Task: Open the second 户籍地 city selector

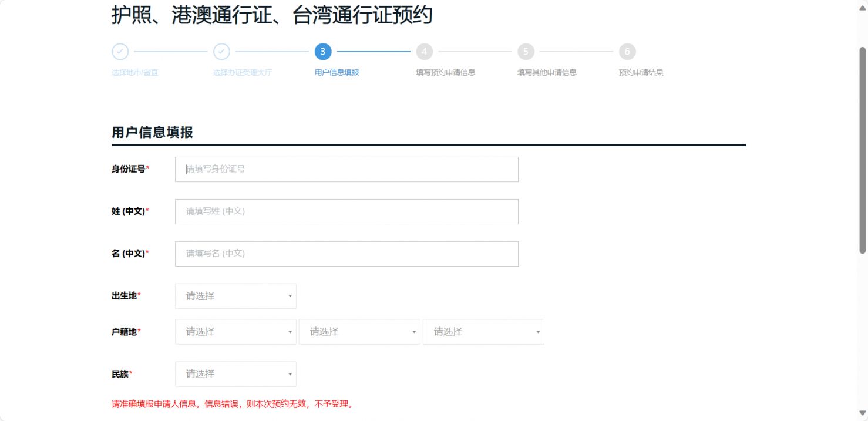Action: pos(359,332)
